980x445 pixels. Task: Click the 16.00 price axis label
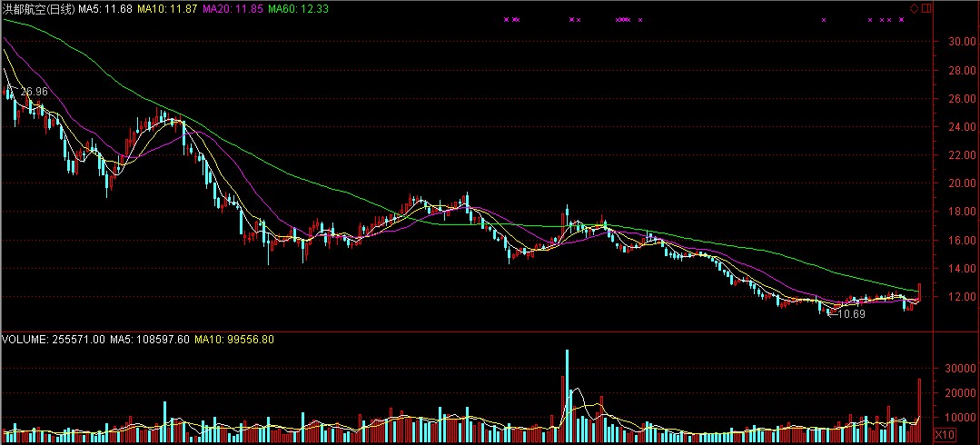(x=961, y=241)
